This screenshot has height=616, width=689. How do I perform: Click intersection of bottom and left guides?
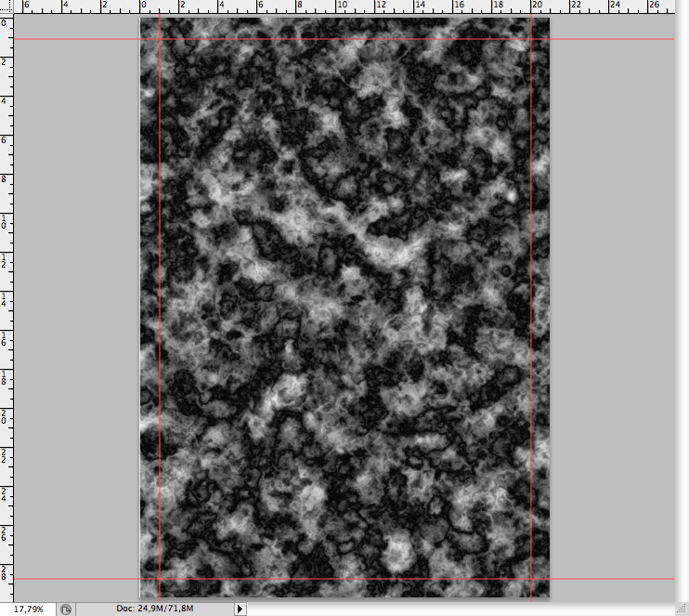tap(161, 579)
